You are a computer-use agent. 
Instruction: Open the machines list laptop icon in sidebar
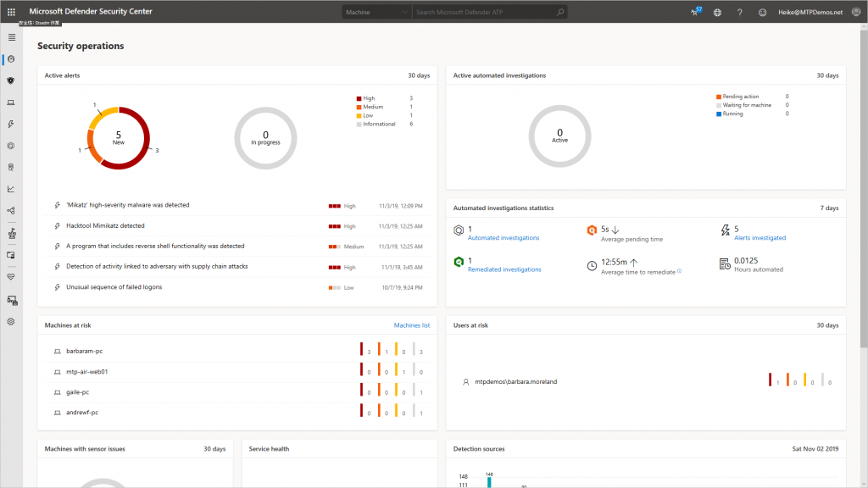click(x=10, y=103)
